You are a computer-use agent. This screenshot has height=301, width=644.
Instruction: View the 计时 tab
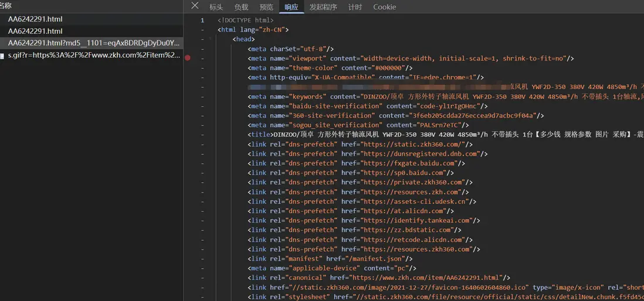(355, 7)
